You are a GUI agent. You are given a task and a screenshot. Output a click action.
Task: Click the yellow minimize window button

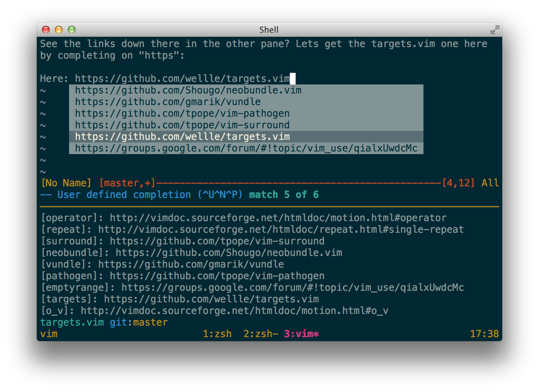pyautogui.click(x=59, y=30)
